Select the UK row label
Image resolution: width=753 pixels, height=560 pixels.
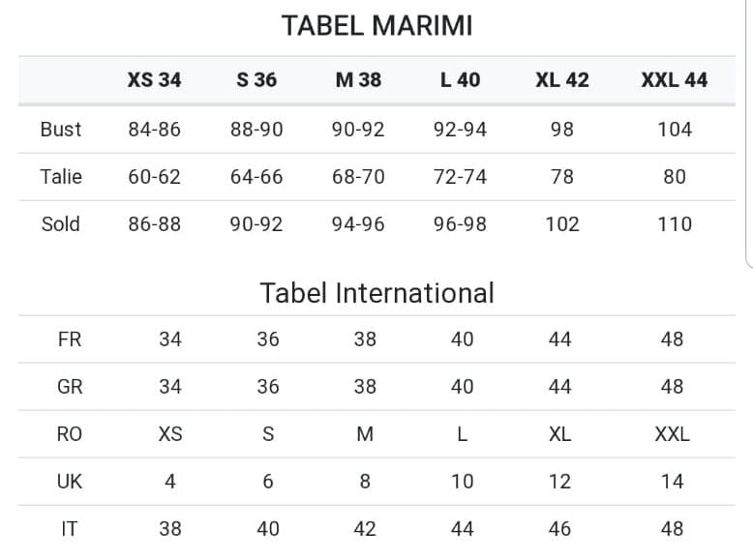pos(70,482)
